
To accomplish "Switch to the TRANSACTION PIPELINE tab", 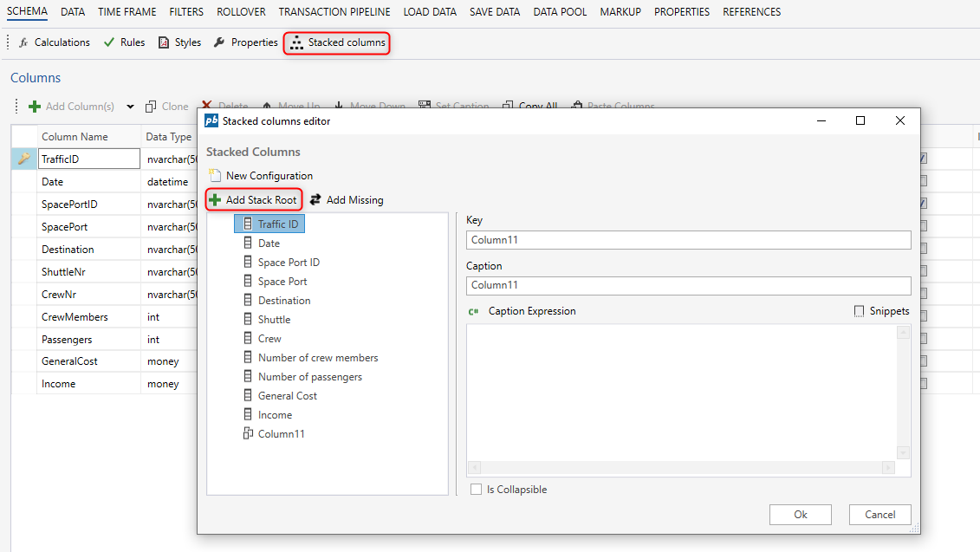I will tap(334, 12).
